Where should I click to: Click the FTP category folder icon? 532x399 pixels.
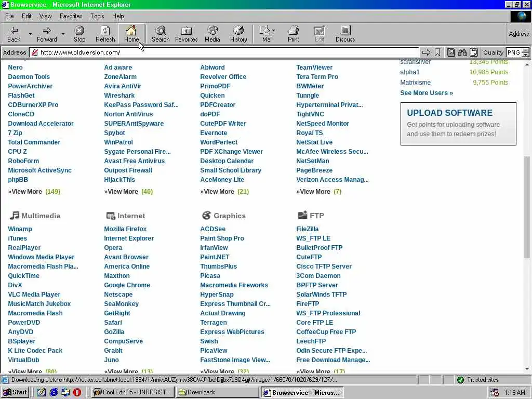click(x=302, y=215)
